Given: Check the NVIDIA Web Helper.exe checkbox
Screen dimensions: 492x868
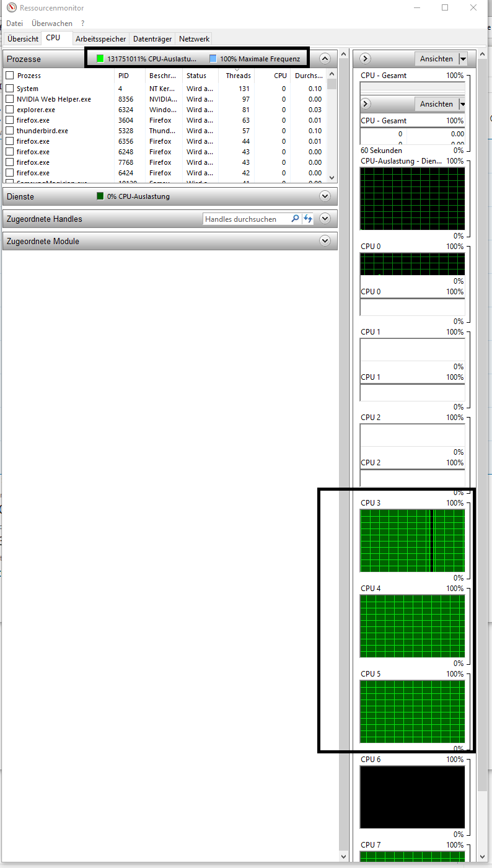Looking at the screenshot, I should (x=9, y=99).
